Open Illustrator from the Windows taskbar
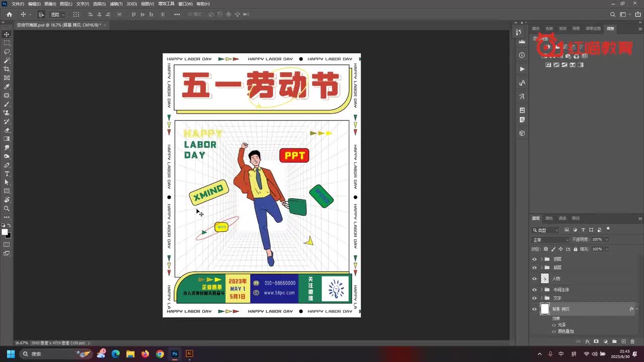The height and width of the screenshot is (362, 644). click(x=189, y=354)
